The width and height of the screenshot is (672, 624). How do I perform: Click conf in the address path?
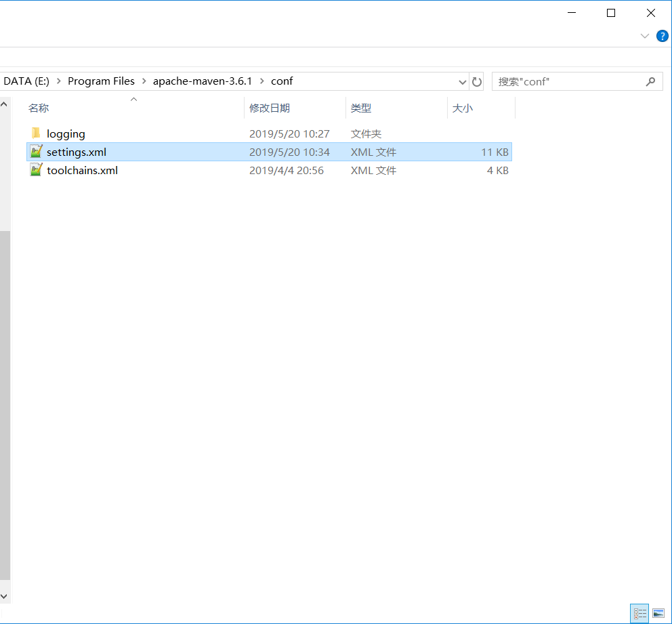pyautogui.click(x=282, y=81)
